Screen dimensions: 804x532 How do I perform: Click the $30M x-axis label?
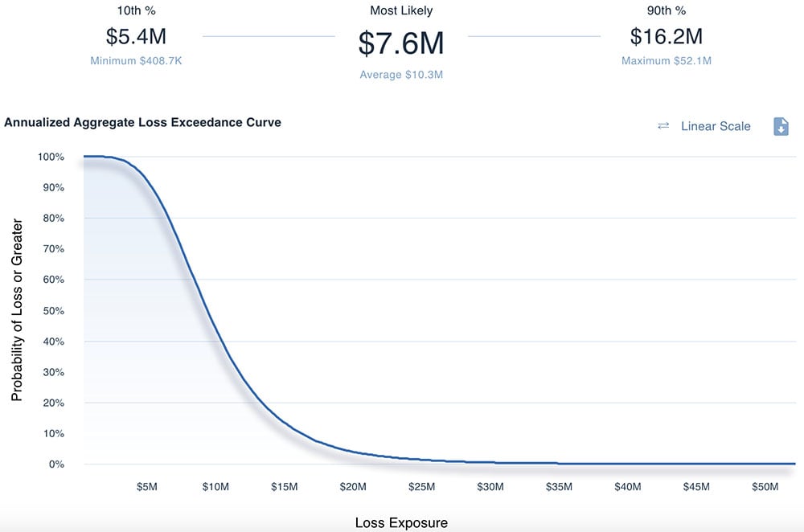(490, 487)
